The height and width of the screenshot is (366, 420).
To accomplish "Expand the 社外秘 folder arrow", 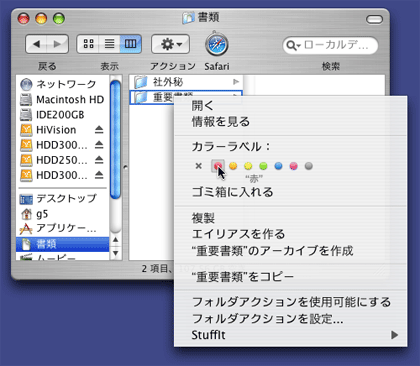I will (236, 82).
